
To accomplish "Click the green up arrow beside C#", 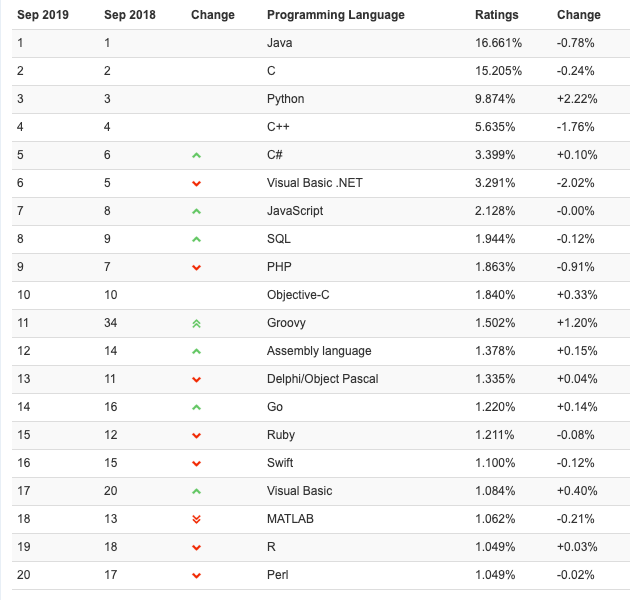I will click(x=196, y=156).
